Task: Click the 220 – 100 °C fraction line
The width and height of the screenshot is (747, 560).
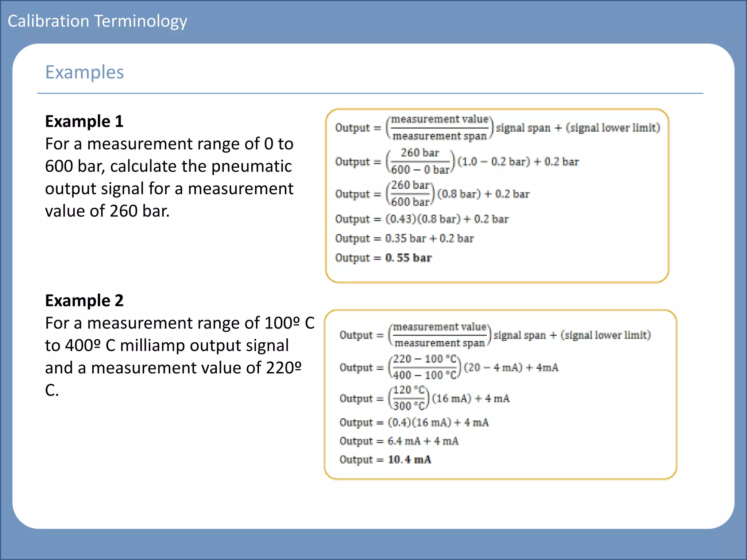Action: click(x=449, y=367)
